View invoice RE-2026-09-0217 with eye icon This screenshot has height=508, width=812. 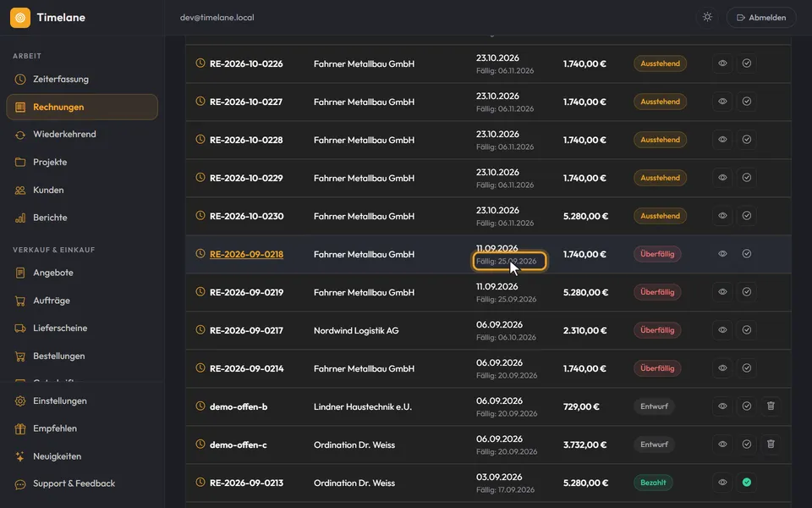722,330
